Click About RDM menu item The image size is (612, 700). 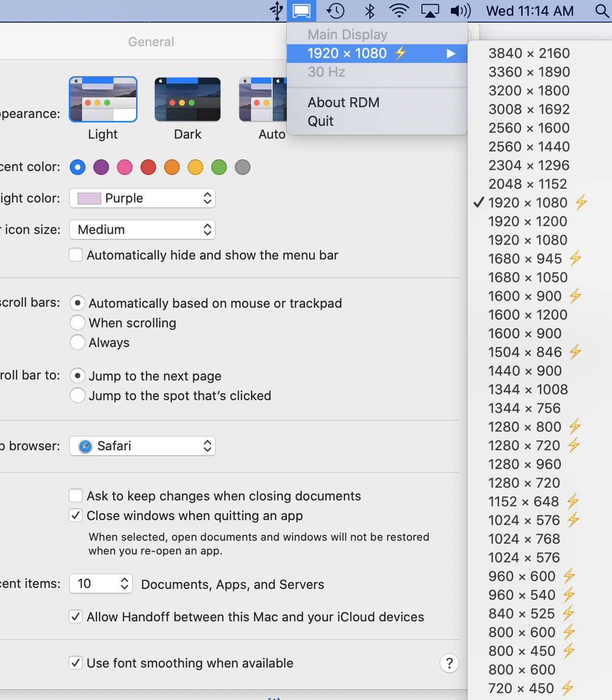[377, 102]
